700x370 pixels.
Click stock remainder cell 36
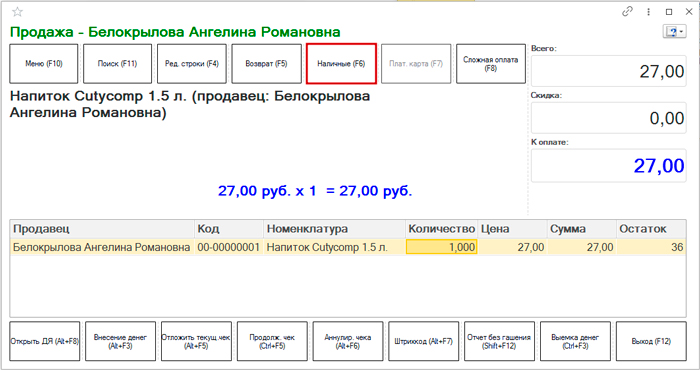pos(651,247)
